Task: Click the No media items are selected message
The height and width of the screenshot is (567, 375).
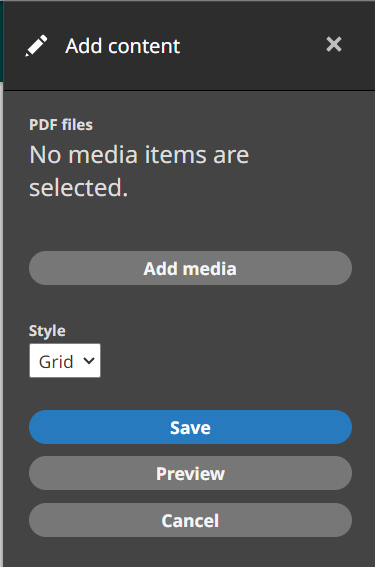Action: click(139, 171)
